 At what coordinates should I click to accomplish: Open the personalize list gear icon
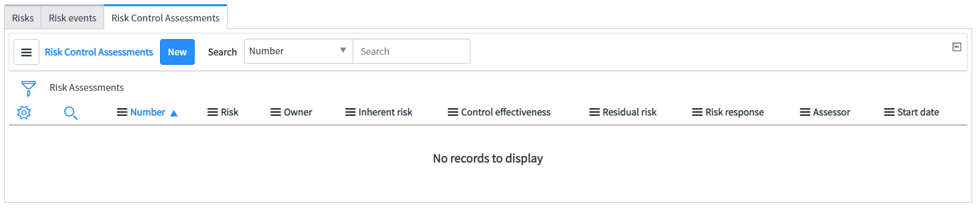pyautogui.click(x=24, y=112)
